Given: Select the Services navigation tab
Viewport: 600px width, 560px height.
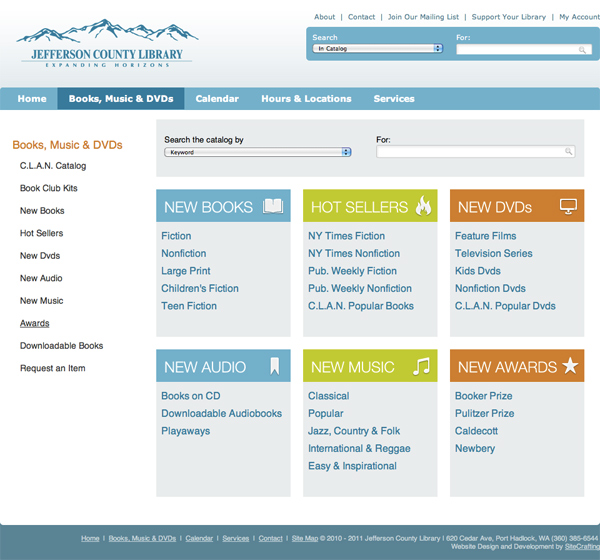Looking at the screenshot, I should pyautogui.click(x=394, y=99).
